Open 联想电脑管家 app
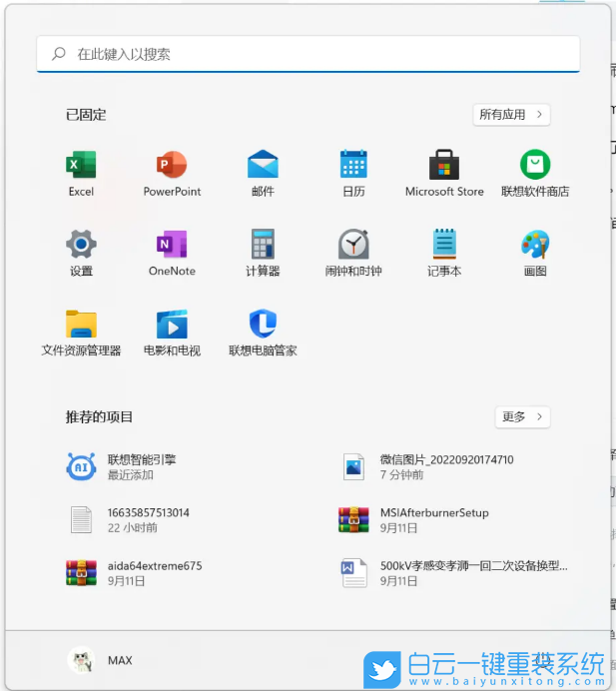616x694 pixels. tap(263, 333)
